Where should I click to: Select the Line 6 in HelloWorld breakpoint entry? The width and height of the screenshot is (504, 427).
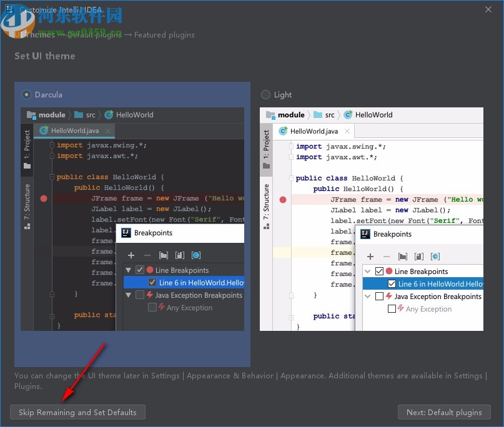point(187,282)
